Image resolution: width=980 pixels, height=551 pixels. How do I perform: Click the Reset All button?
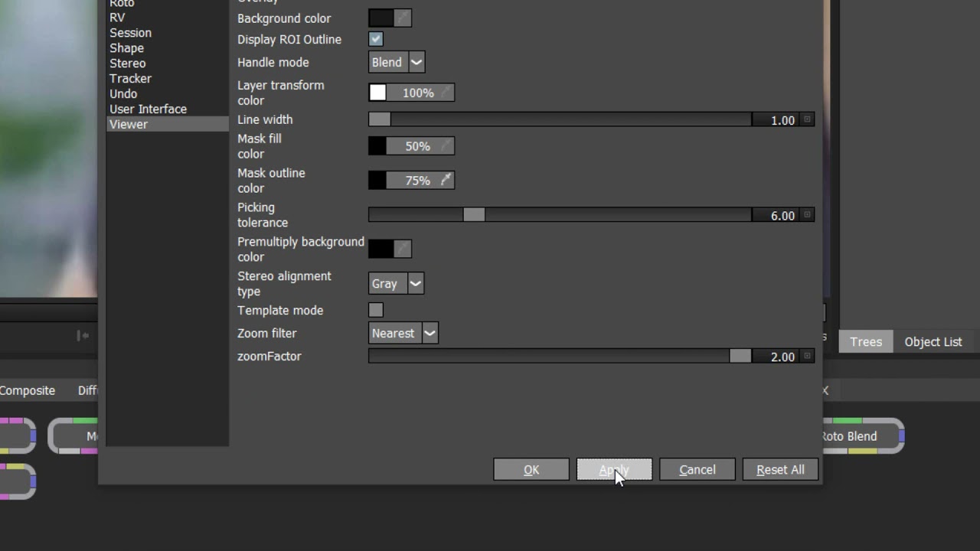(780, 469)
